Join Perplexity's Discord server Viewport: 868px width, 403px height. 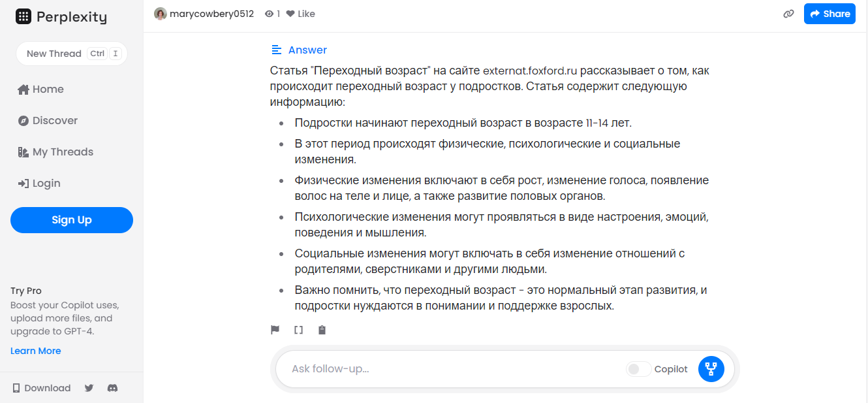coord(112,387)
